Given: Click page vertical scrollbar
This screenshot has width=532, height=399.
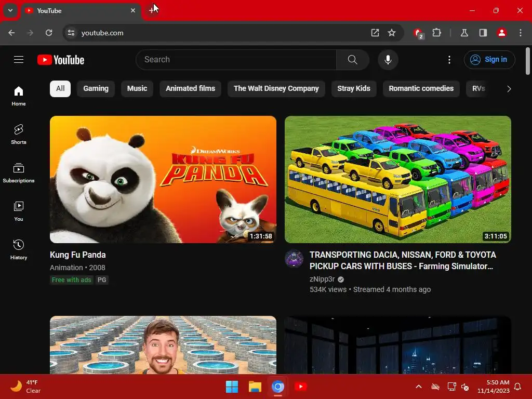Looking at the screenshot, I should coord(528,61).
